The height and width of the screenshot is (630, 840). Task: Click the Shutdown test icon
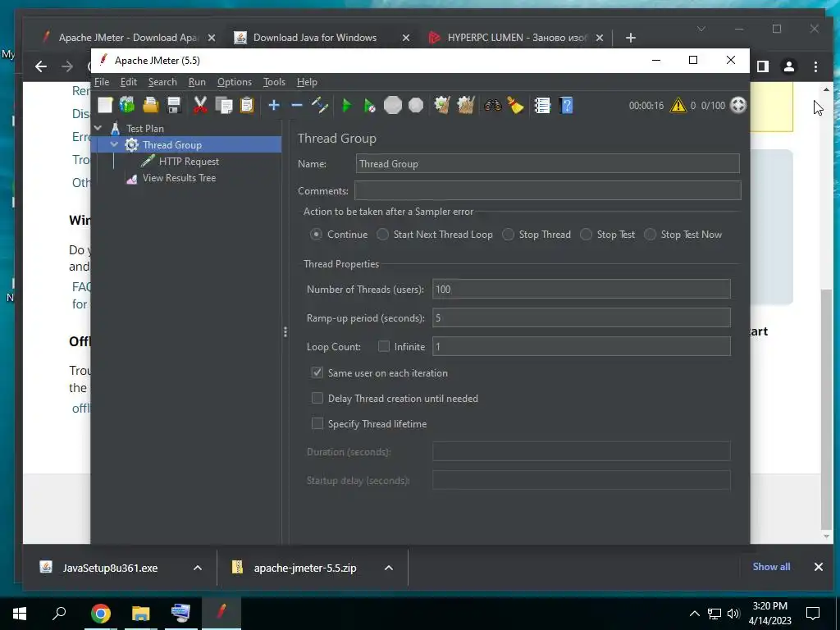tap(416, 105)
